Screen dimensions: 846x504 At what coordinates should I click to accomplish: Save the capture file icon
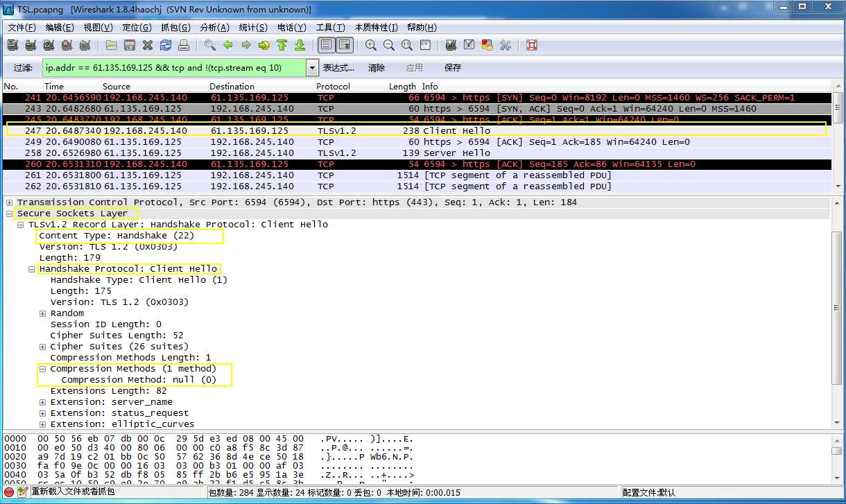tap(130, 45)
